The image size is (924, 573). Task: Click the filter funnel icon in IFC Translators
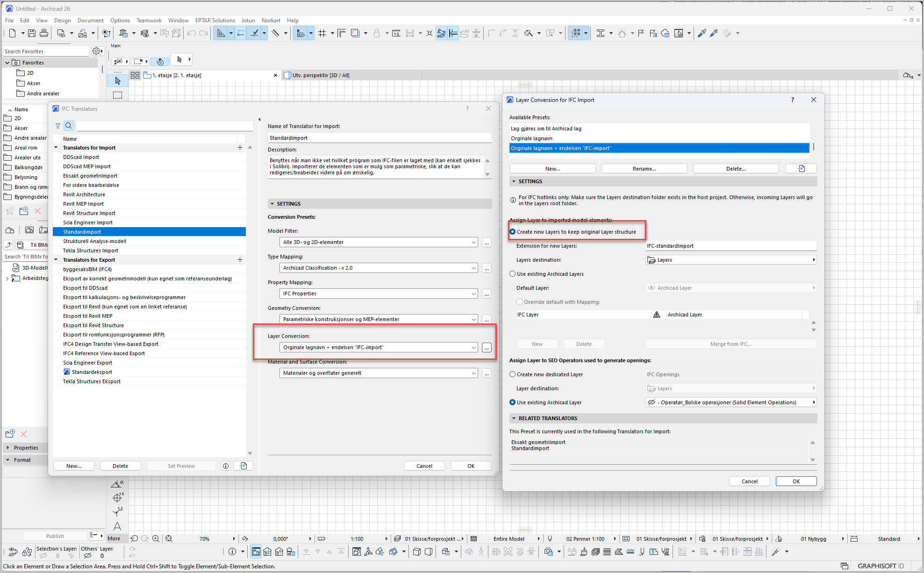[58, 126]
